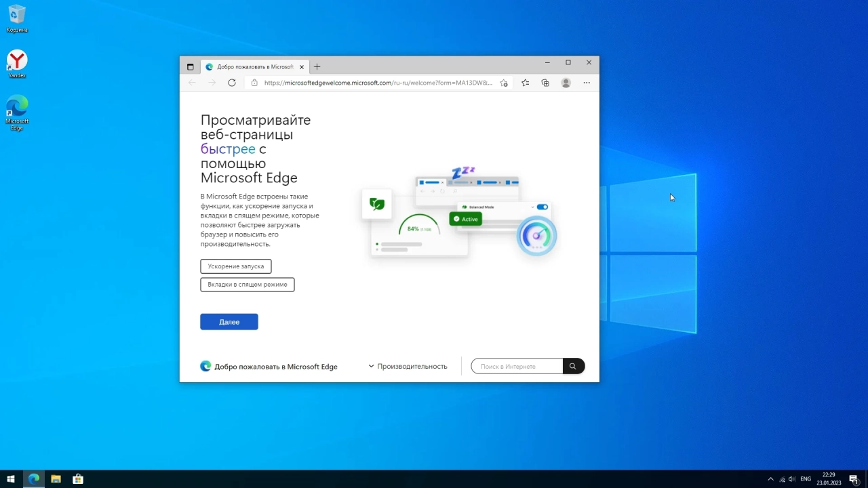Open the notification center icon
This screenshot has width=868, height=488.
click(854, 479)
